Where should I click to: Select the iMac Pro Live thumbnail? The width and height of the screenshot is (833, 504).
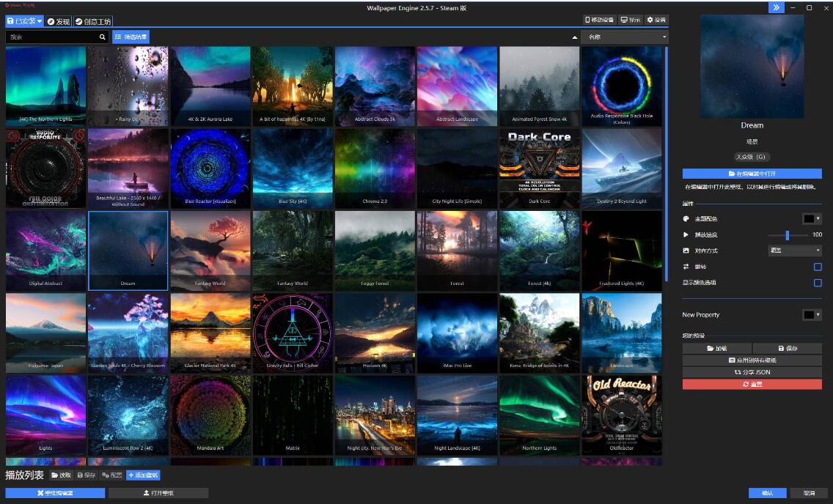click(457, 333)
